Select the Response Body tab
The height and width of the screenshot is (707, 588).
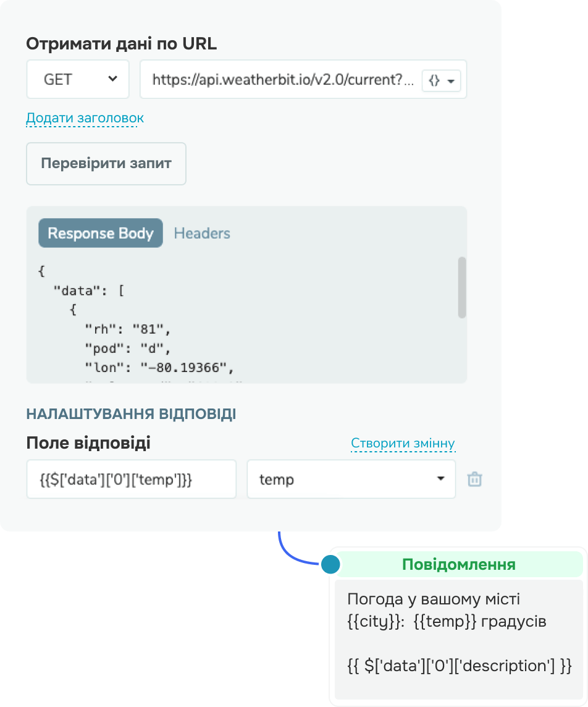point(101,233)
